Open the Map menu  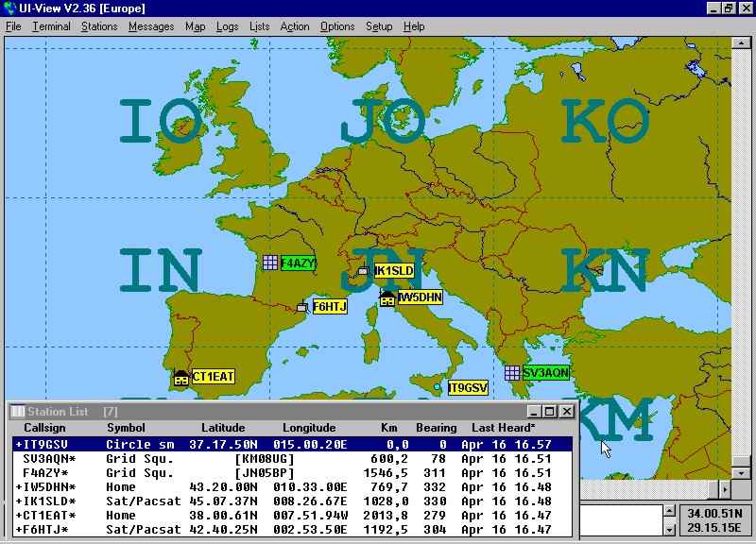[196, 26]
